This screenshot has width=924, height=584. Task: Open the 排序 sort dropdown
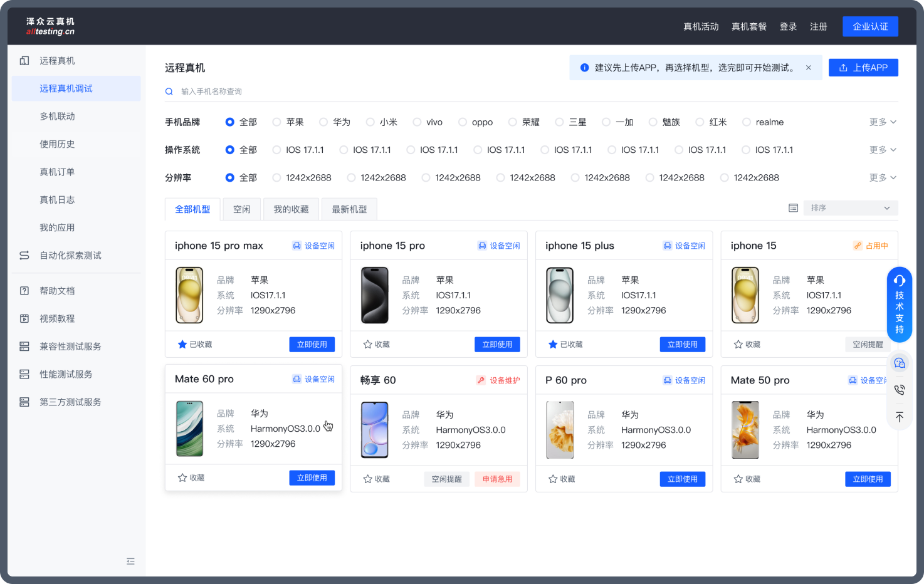click(850, 208)
